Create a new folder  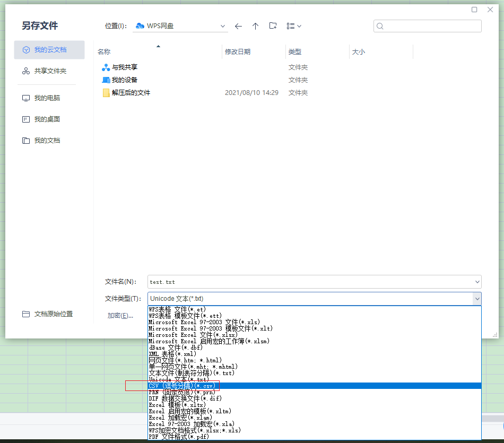pyautogui.click(x=273, y=26)
